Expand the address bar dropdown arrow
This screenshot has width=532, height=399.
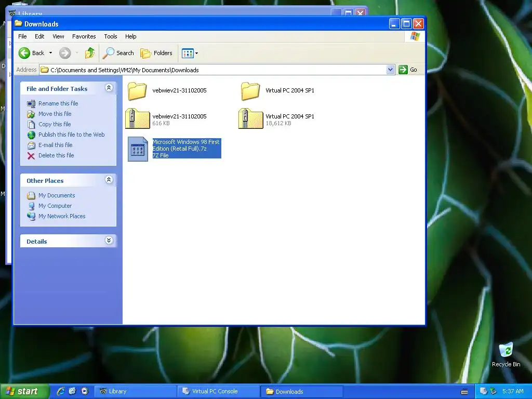390,70
